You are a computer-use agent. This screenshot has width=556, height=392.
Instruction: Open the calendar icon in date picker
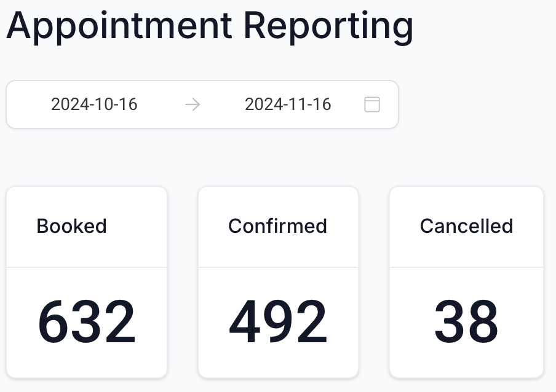tap(372, 104)
